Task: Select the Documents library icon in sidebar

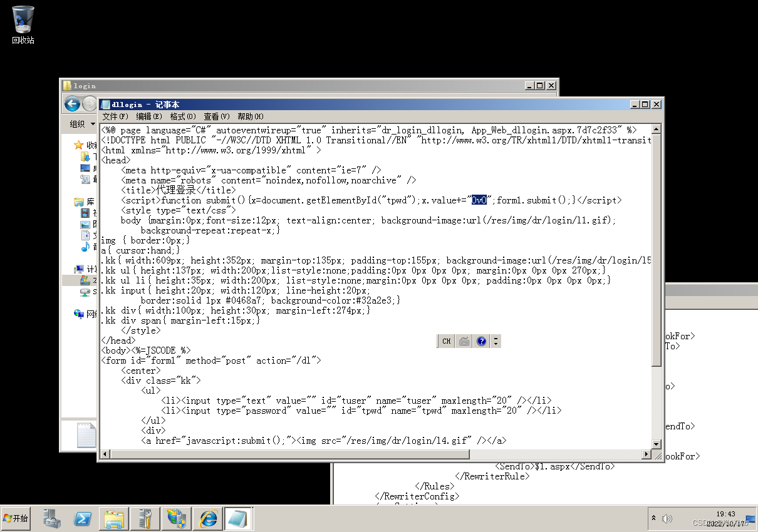Action: (85, 235)
